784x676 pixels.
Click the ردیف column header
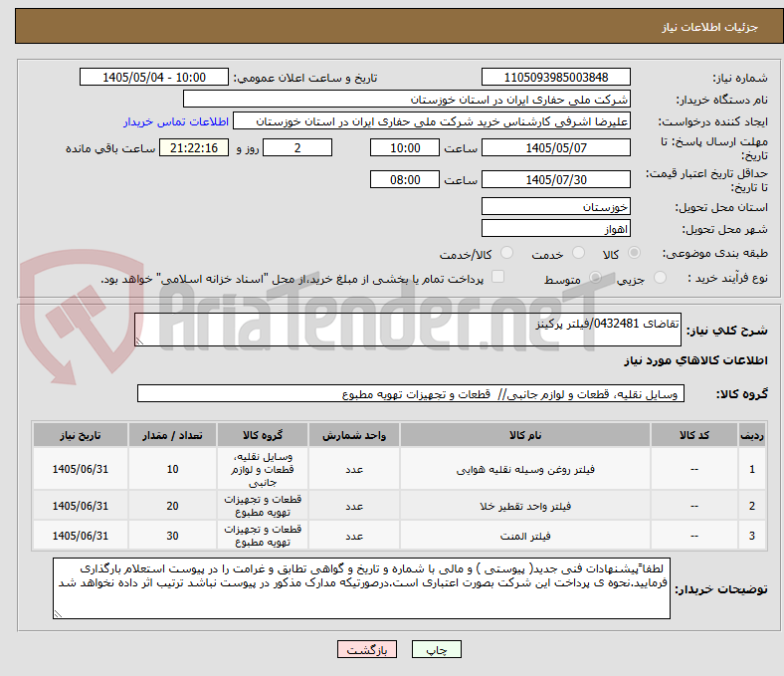(x=751, y=435)
